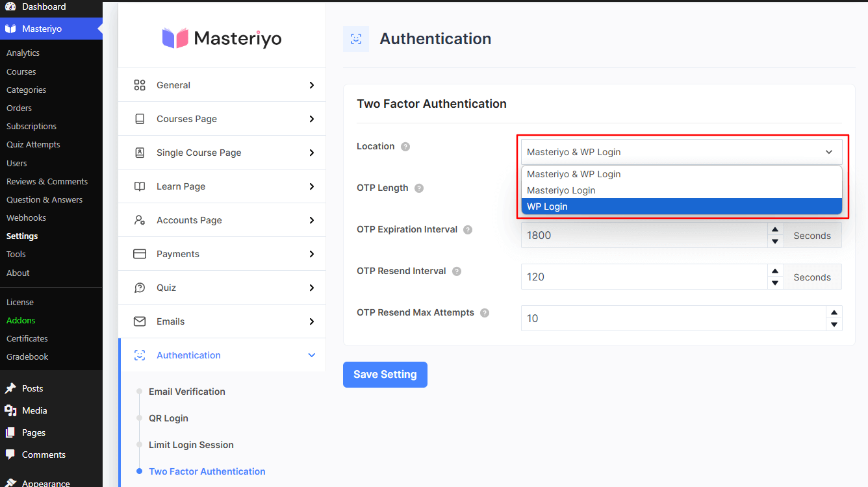Click the Emails envelope icon

(x=140, y=321)
